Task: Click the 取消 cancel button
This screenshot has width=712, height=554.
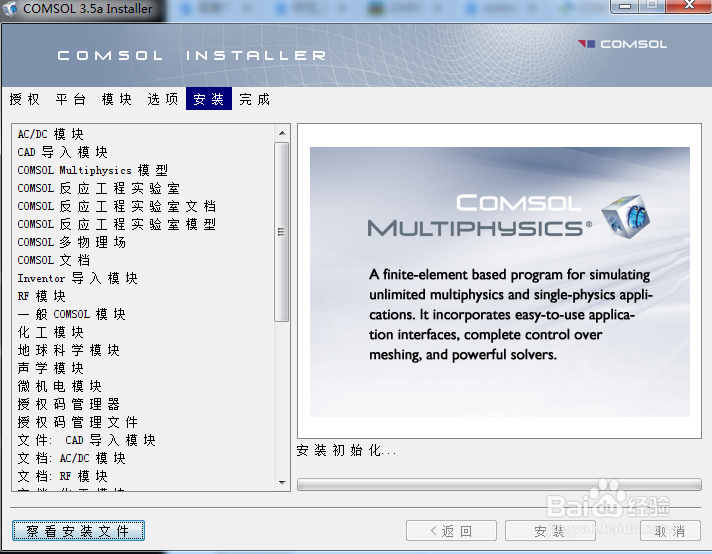Action: (x=670, y=531)
